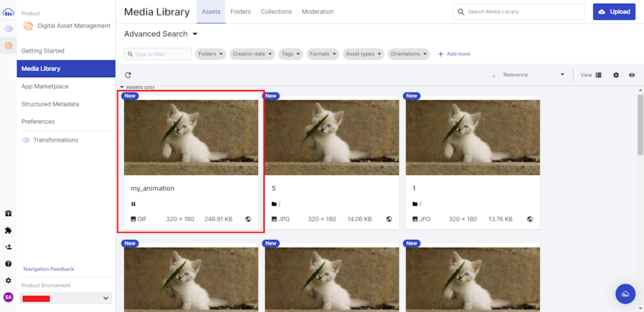The width and height of the screenshot is (644, 312).
Task: Select the my_animation GIF thumbnail
Action: (191, 137)
